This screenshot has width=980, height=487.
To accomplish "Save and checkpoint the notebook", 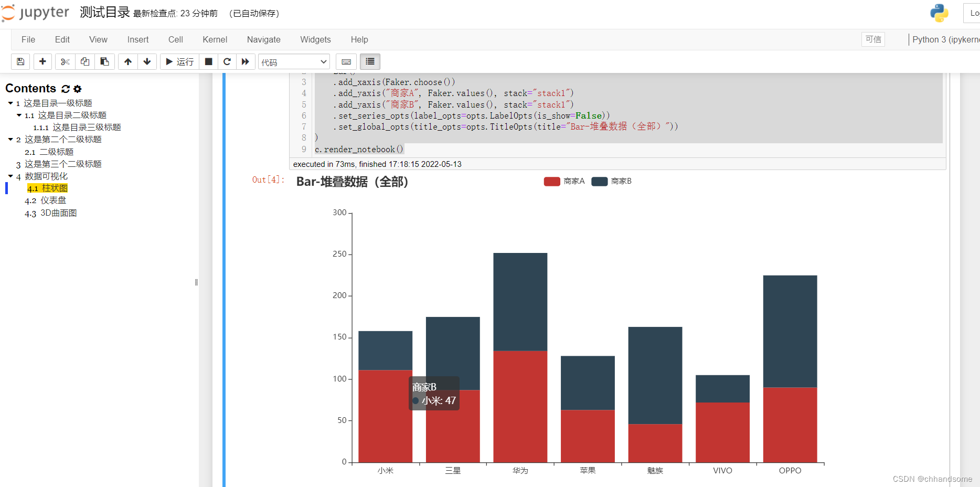I will coord(20,62).
